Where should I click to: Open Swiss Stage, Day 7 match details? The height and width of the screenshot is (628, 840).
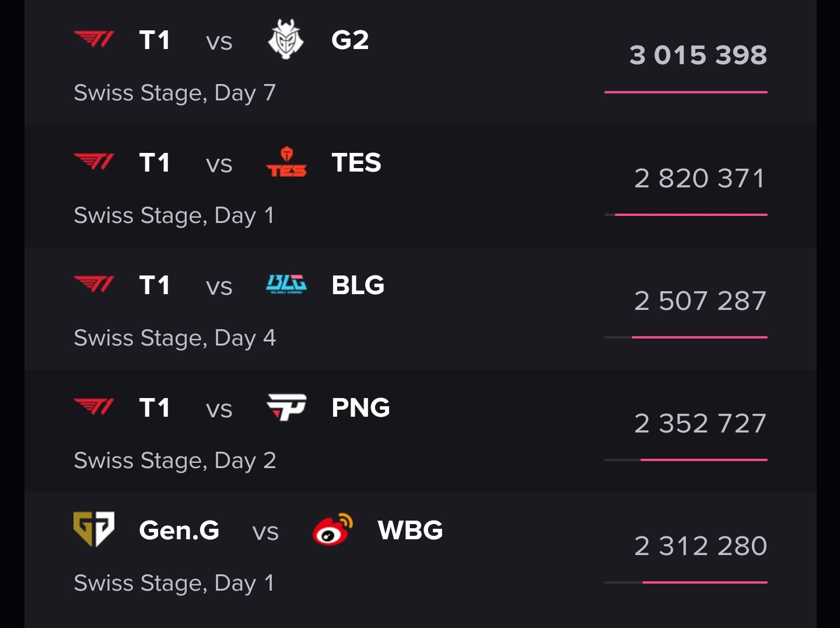pos(174,93)
